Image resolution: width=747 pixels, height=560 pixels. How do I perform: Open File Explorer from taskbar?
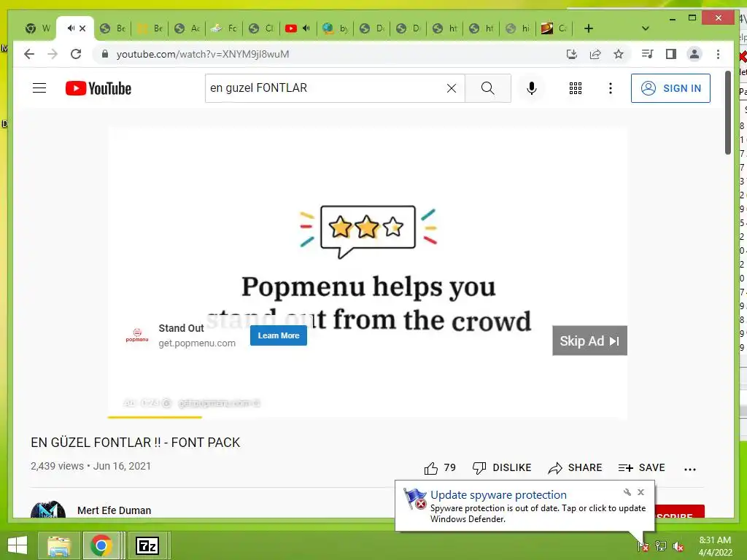(58, 545)
